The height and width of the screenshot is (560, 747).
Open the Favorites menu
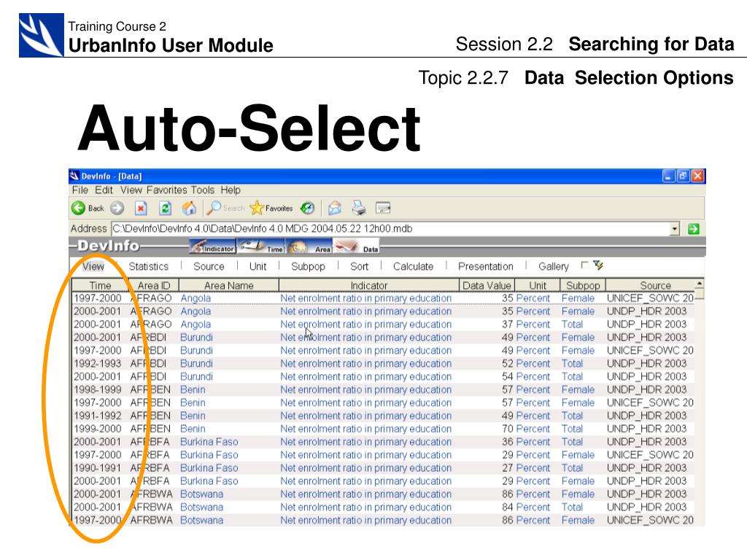point(167,190)
